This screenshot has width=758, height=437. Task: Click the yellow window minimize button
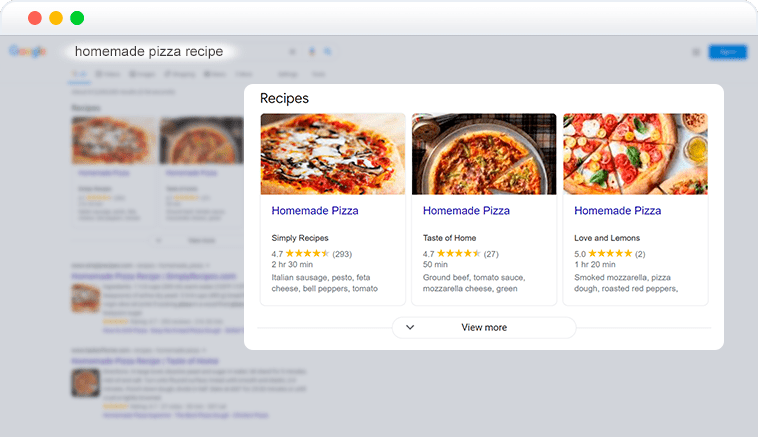tap(56, 18)
